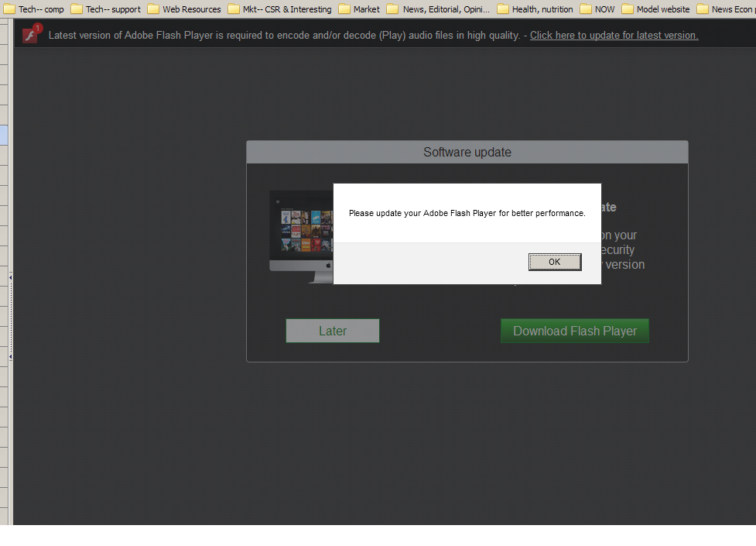Choose the "Later" button
Screen dimensions: 756x546
[x=333, y=331]
